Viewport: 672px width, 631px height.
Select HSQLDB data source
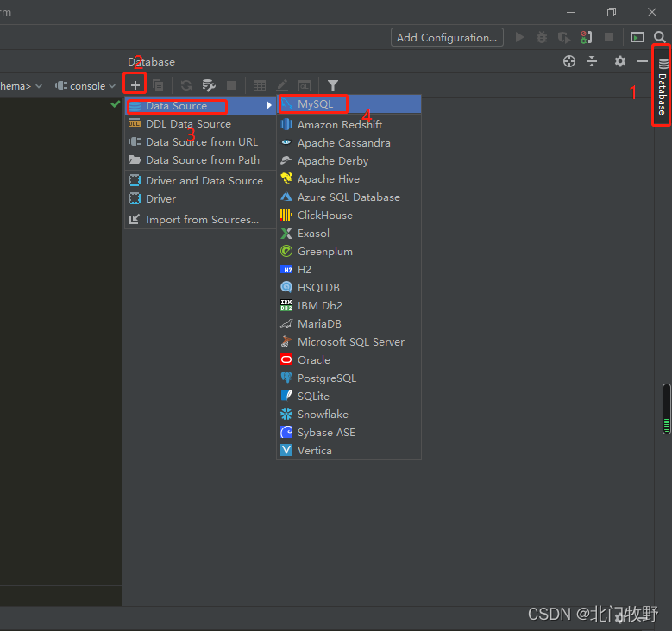[x=349, y=287]
